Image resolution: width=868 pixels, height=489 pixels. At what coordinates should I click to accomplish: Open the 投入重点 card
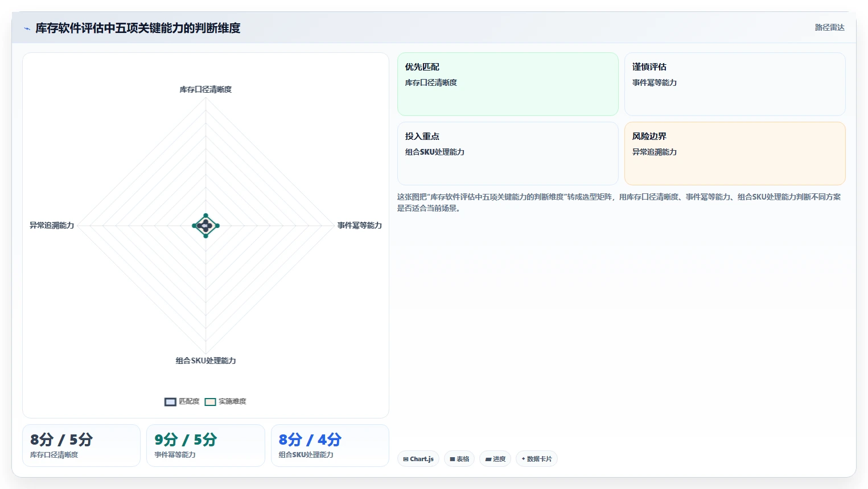coord(508,154)
